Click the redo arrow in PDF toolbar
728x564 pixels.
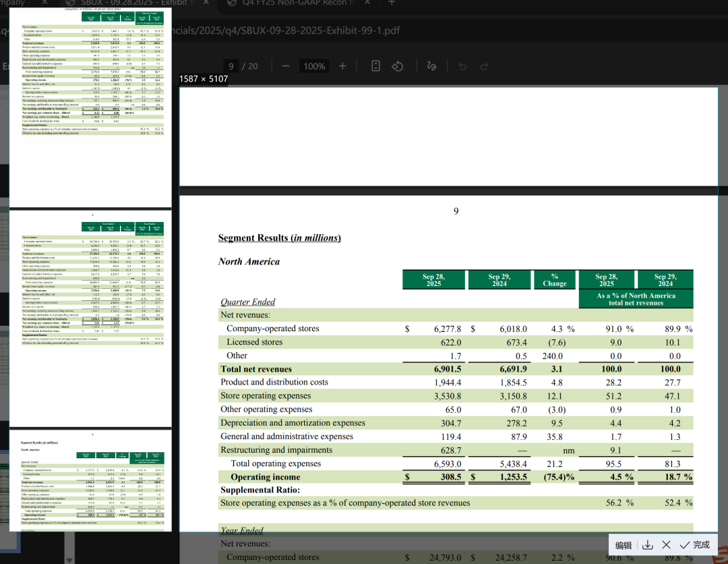484,66
